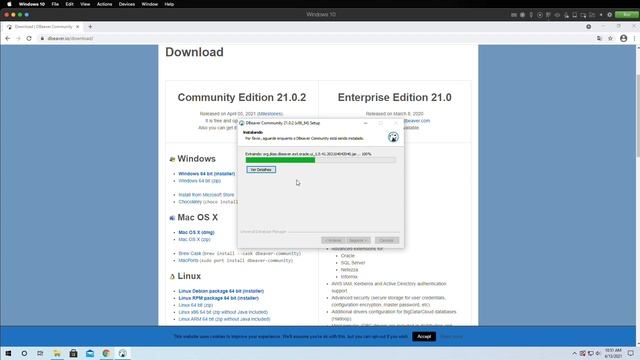Go forward in the Chrome browser

click(18, 38)
